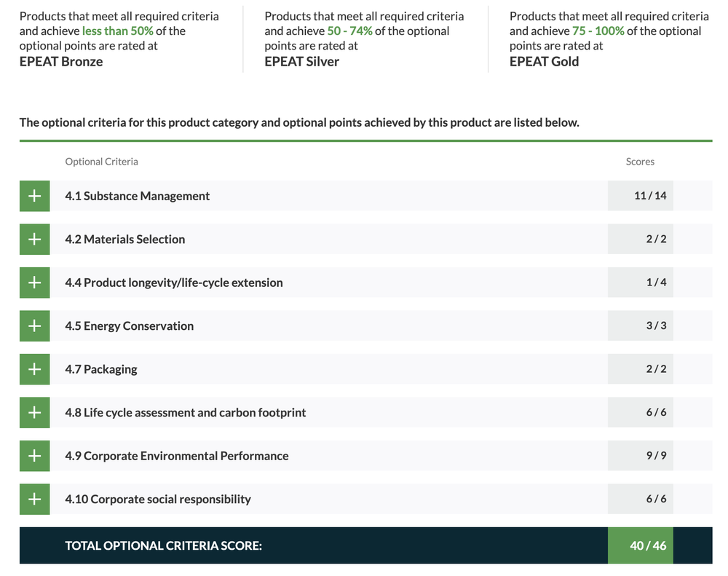Expand the 4.1 Substance Management section

tap(34, 196)
